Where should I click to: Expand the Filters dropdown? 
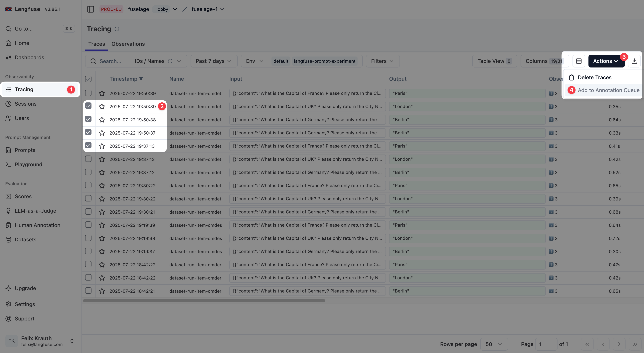[382, 61]
